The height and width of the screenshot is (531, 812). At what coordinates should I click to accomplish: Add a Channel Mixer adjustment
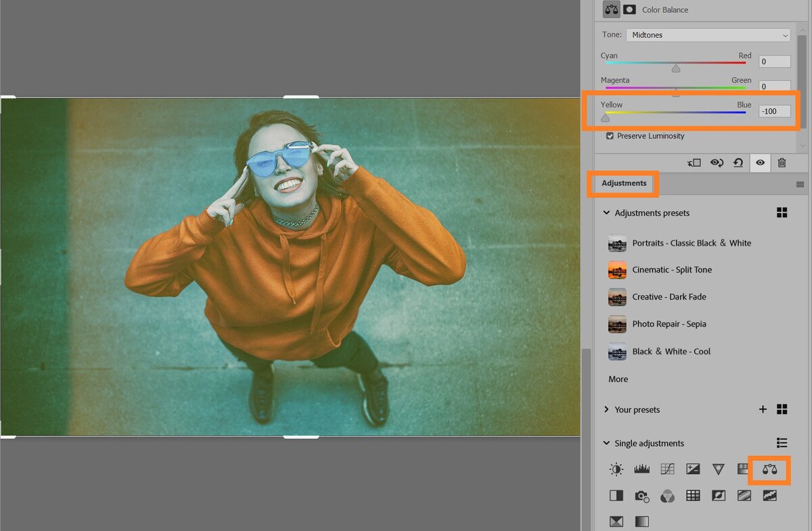667,496
